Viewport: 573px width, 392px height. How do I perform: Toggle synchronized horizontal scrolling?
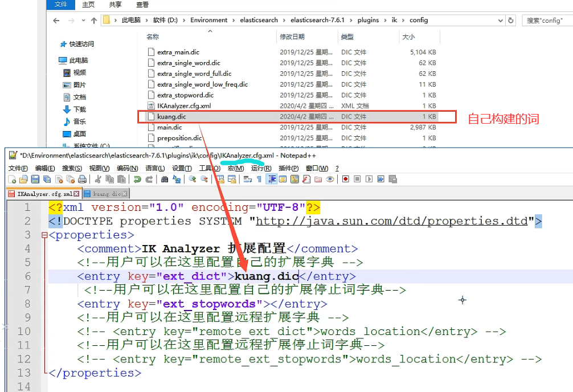pos(232,179)
